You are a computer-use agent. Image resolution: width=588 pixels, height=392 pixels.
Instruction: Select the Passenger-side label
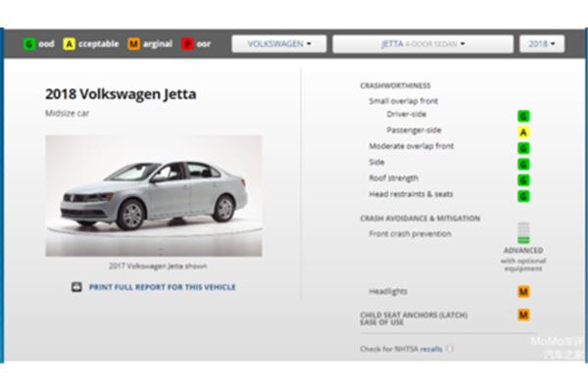(x=414, y=130)
